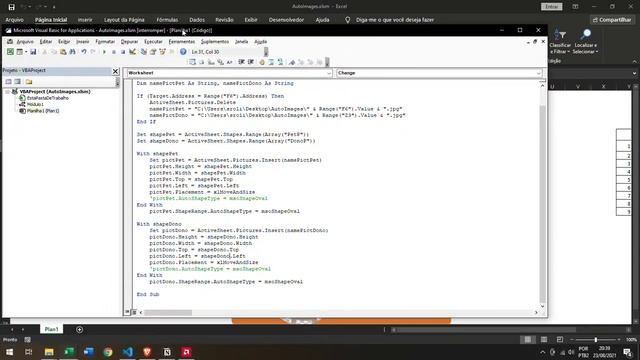640x360 pixels.
Task: Run the macro with the play icon
Action: pos(104,52)
